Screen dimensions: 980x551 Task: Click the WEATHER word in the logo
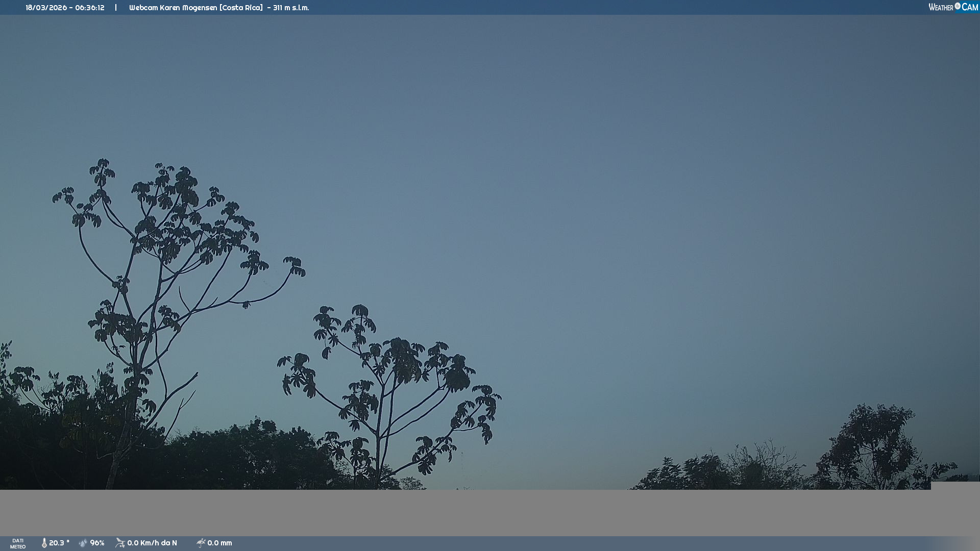coord(941,8)
